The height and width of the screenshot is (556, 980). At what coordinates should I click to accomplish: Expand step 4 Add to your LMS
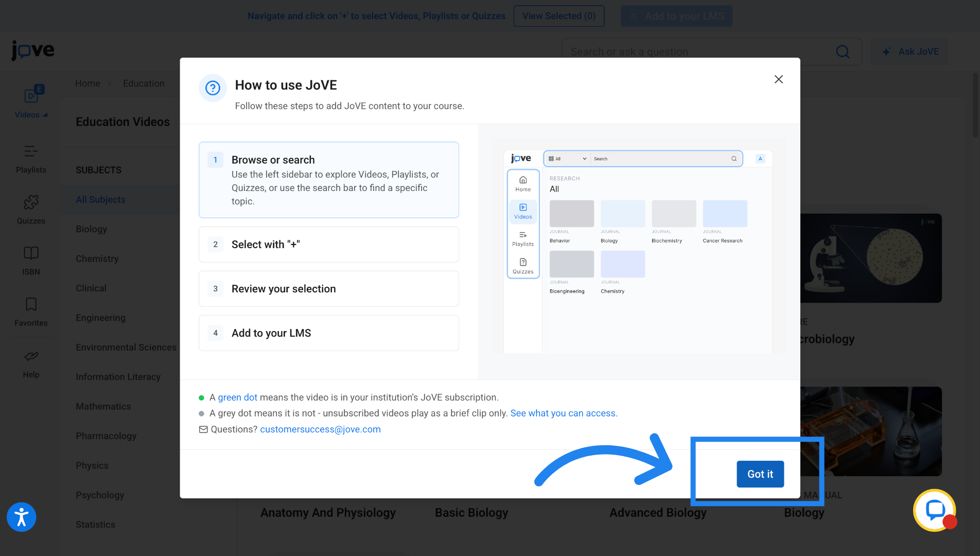(329, 333)
